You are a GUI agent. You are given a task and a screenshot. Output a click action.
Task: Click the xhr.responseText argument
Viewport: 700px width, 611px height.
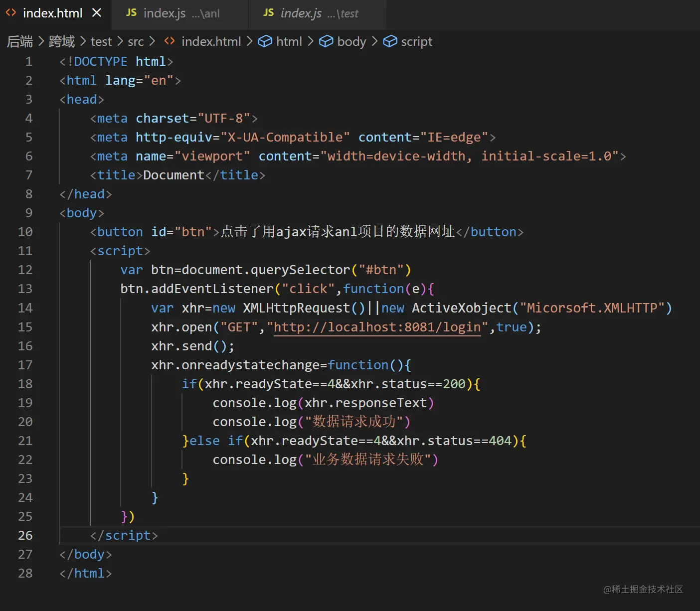pyautogui.click(x=366, y=403)
